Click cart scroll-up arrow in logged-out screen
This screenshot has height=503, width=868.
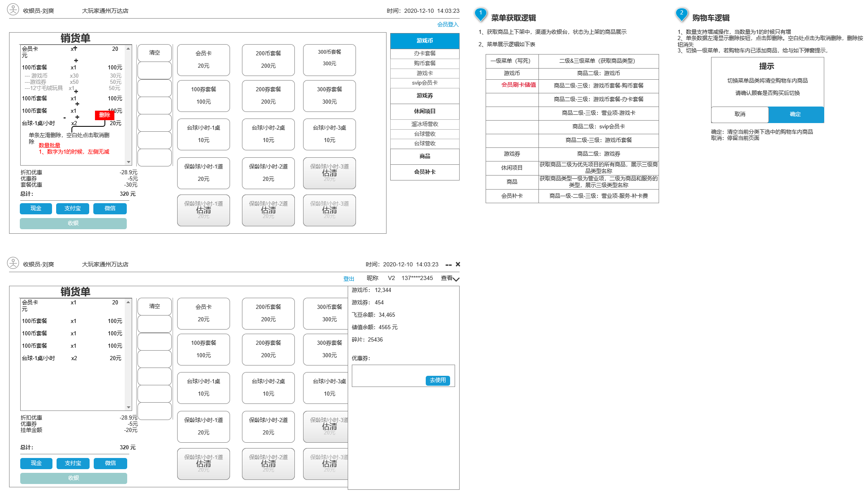128,49
